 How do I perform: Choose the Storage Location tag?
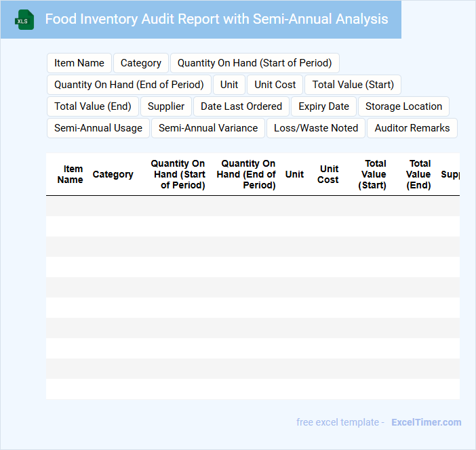[403, 106]
